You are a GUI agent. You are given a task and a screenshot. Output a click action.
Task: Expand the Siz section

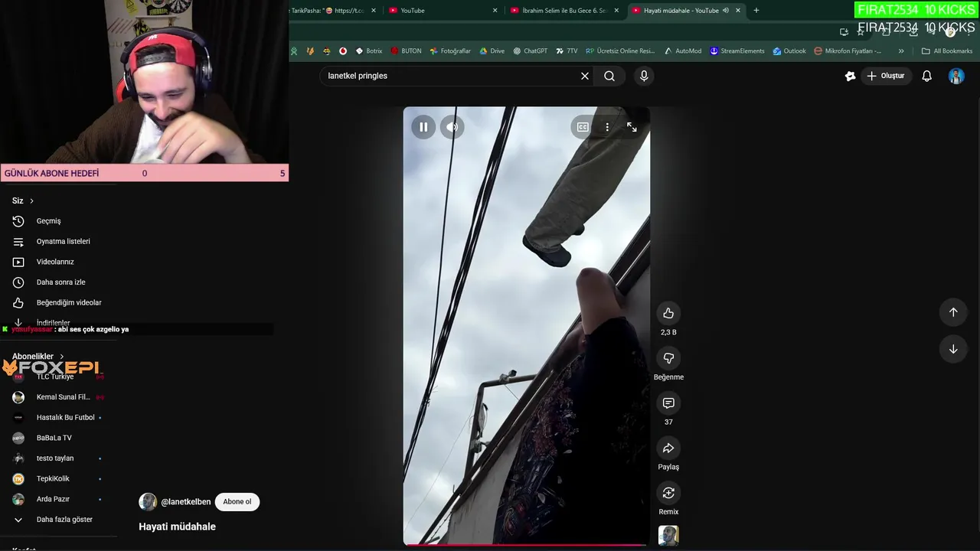pos(23,201)
